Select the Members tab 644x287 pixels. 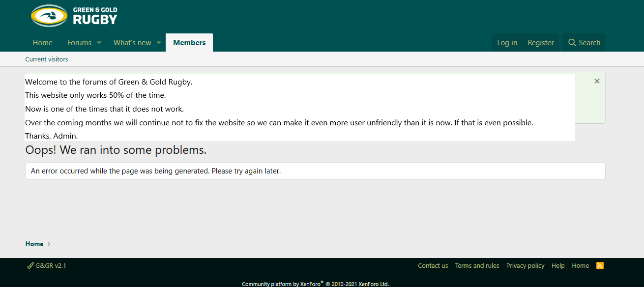pos(189,43)
